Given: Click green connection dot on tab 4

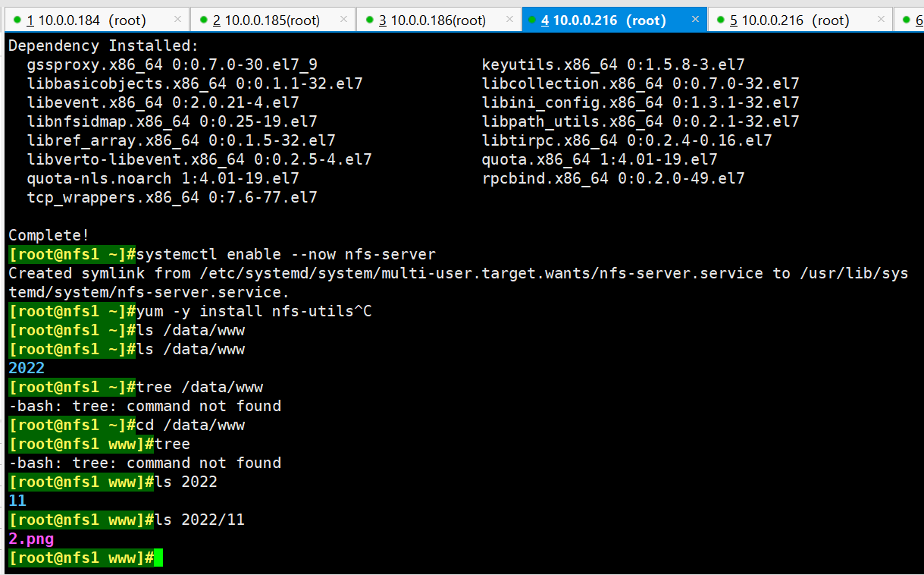Looking at the screenshot, I should (533, 20).
